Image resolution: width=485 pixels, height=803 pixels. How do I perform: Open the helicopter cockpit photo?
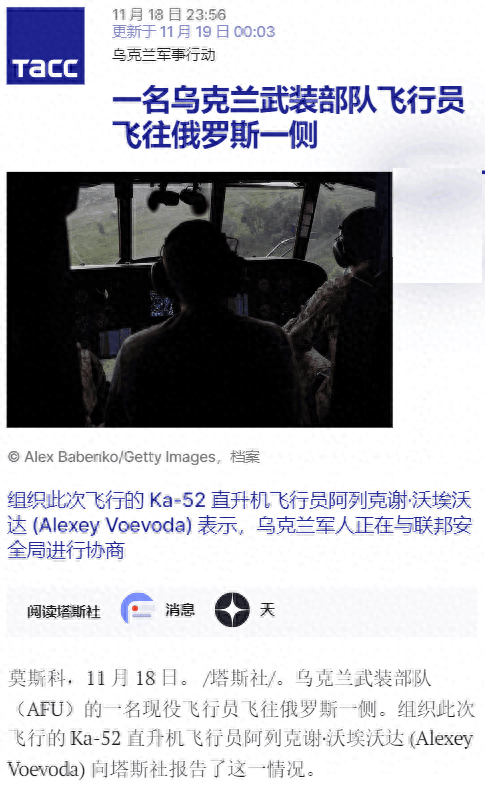199,300
